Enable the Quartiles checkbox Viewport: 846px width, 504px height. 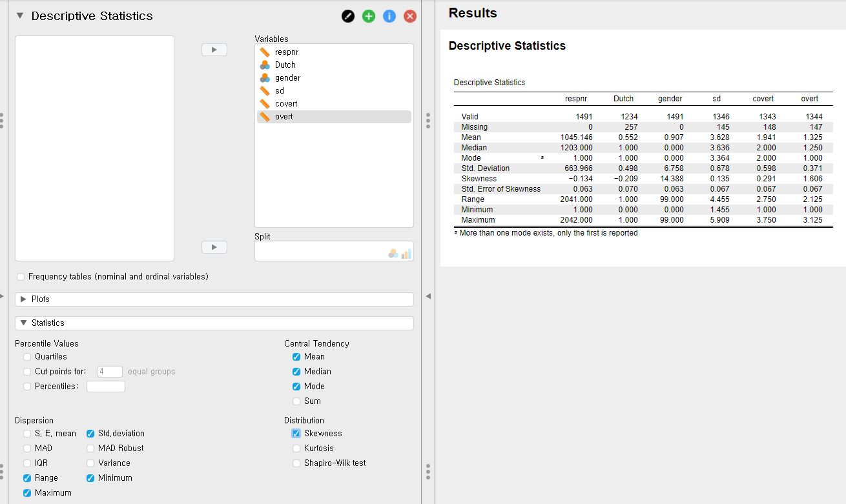coord(27,357)
